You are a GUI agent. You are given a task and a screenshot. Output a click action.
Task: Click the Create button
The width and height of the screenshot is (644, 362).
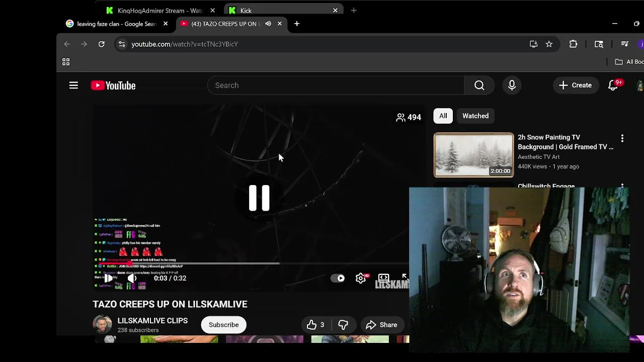pyautogui.click(x=576, y=85)
